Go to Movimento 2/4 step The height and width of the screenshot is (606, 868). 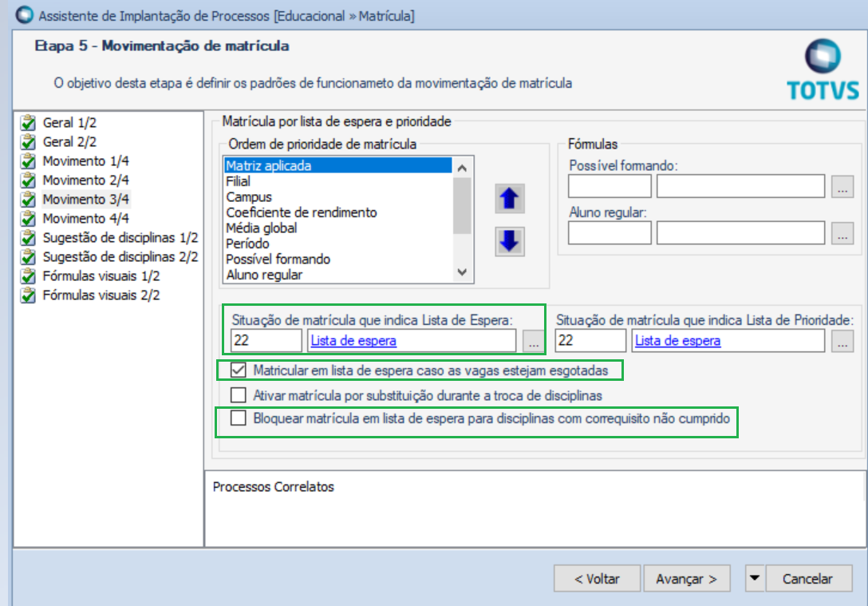86,180
